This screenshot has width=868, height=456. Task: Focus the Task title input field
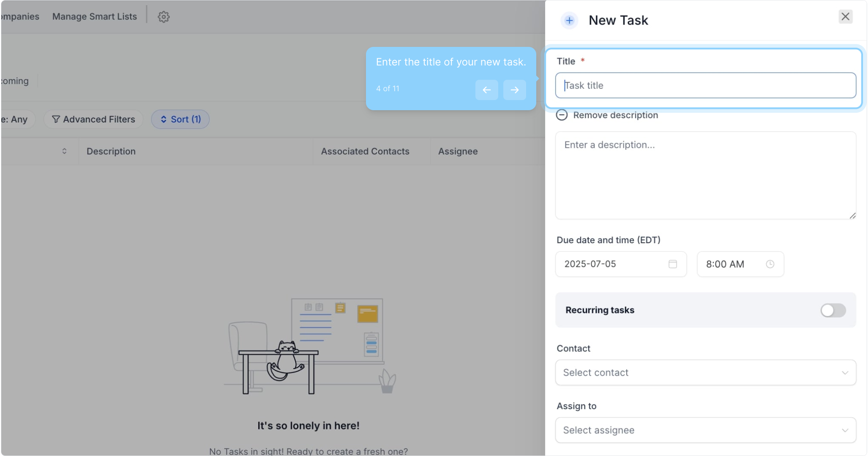705,86
